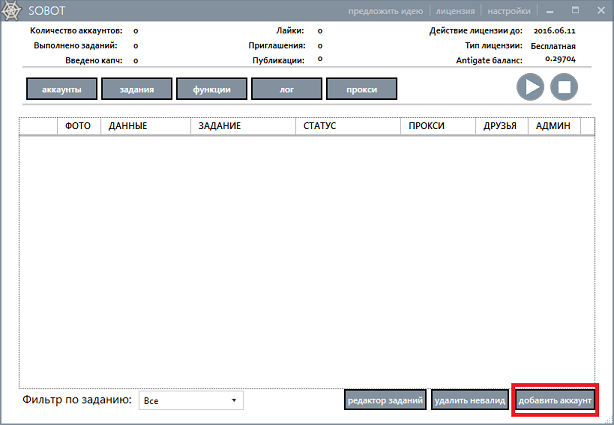Open the функции tab
Screen dimensions: 614x425
[x=211, y=89]
